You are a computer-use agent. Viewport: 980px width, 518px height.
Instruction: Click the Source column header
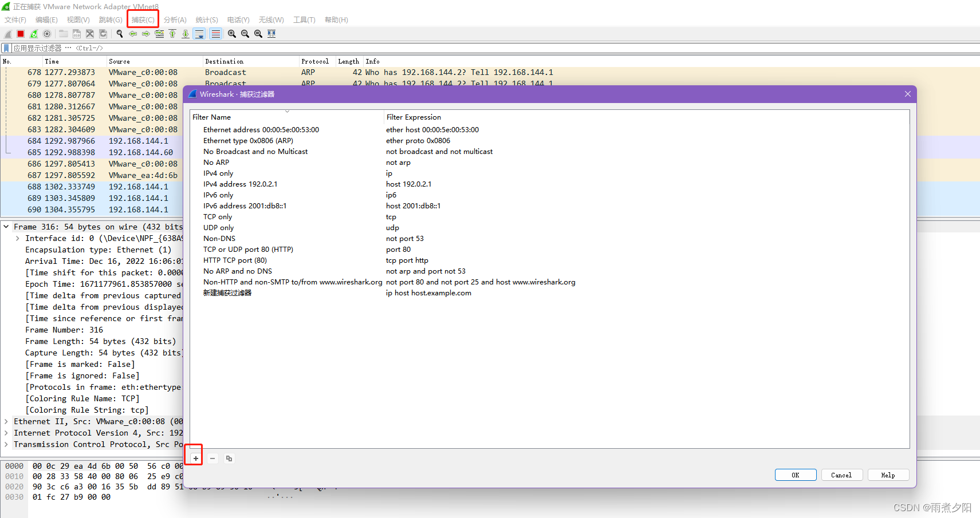click(x=155, y=61)
